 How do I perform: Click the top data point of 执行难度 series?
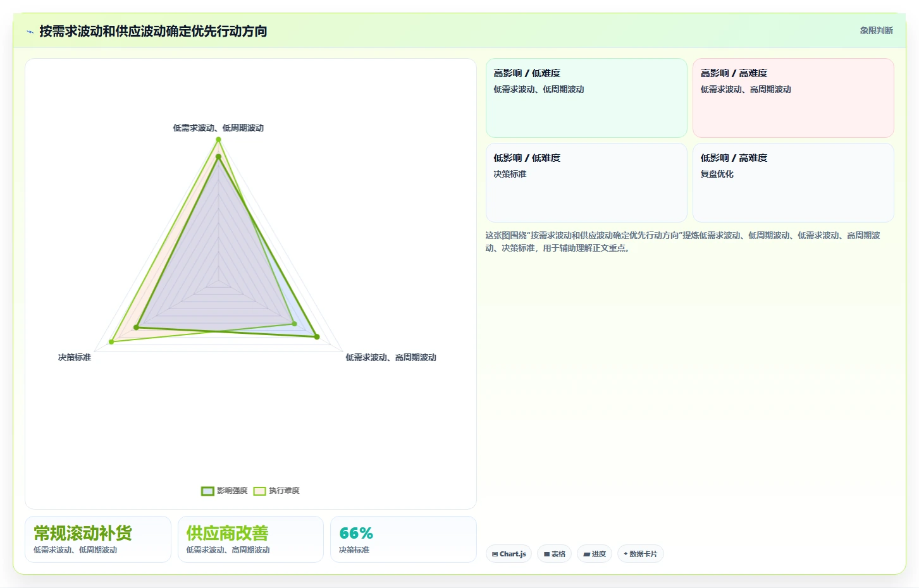pos(218,140)
